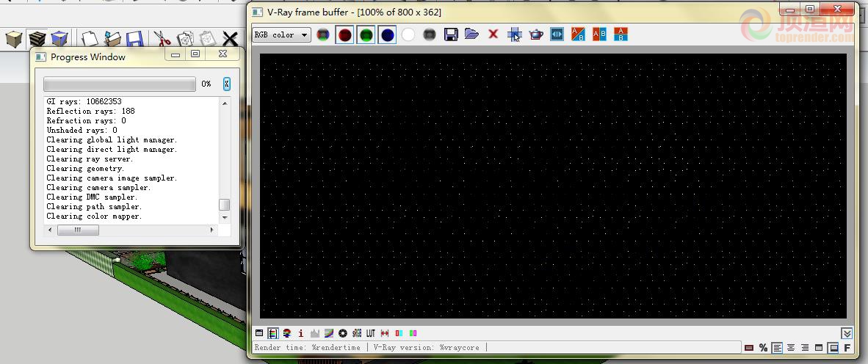The width and height of the screenshot is (868, 364).
Task: Open file from SketchUp toolbar
Action: tap(112, 39)
